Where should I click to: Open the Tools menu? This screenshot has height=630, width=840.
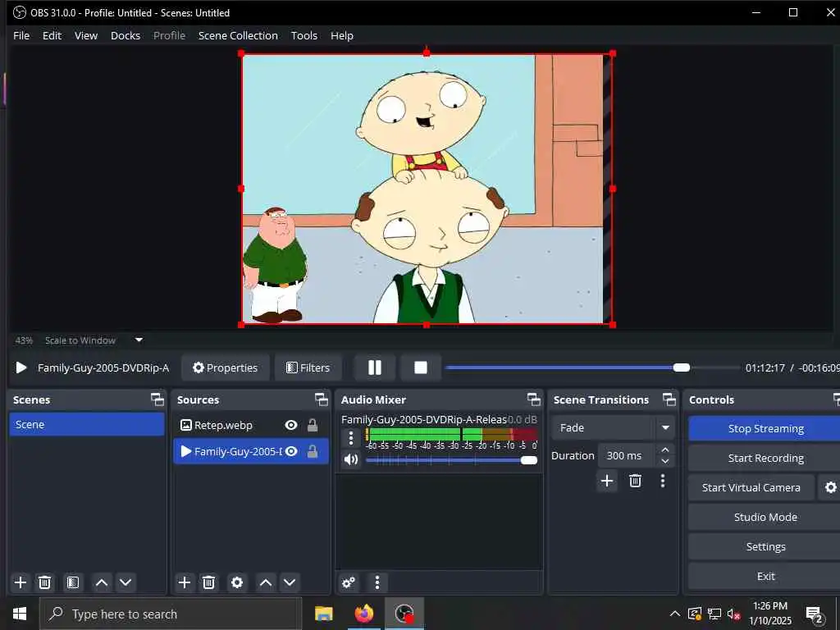point(304,35)
